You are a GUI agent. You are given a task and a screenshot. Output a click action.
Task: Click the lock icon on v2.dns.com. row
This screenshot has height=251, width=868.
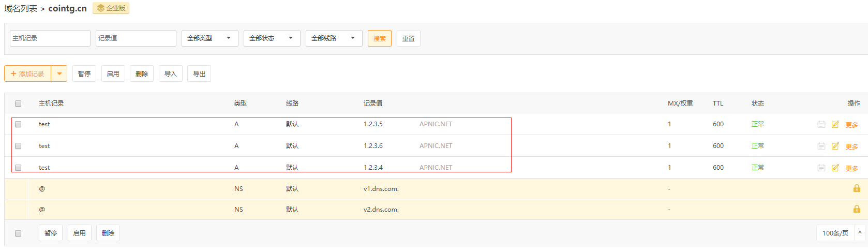pyautogui.click(x=857, y=209)
